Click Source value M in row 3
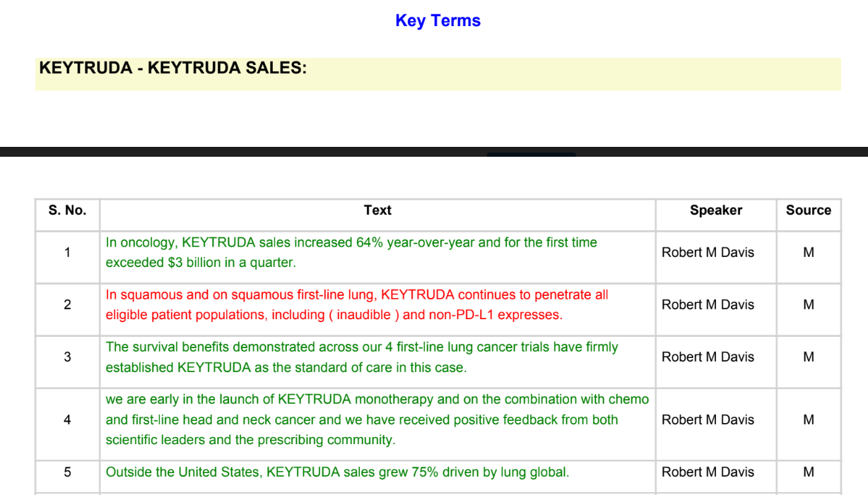Screen dimensions: 868x495 click(x=809, y=357)
